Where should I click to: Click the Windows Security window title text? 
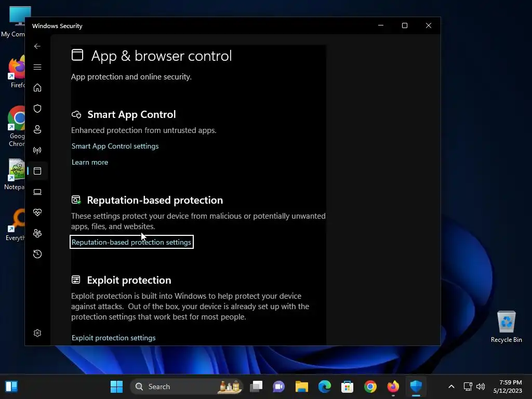(57, 26)
